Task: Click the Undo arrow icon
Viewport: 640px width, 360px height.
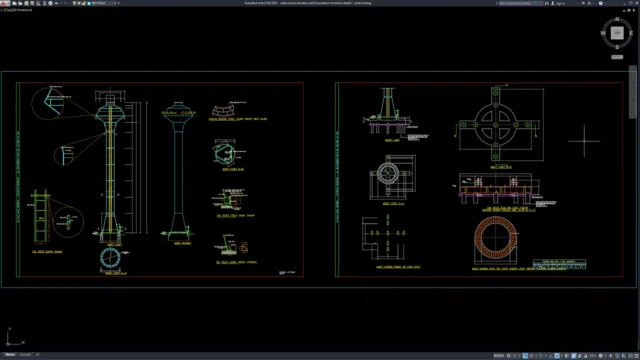Action: click(56, 3)
